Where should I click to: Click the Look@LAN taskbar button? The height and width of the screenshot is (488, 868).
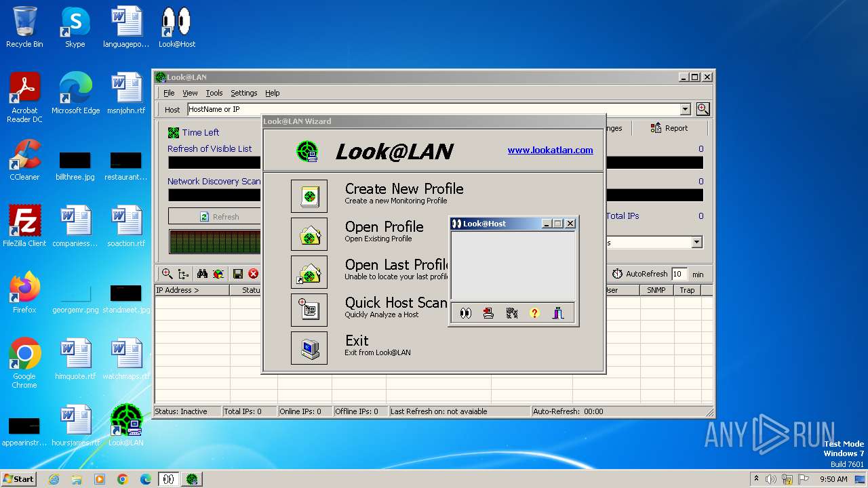(193, 479)
